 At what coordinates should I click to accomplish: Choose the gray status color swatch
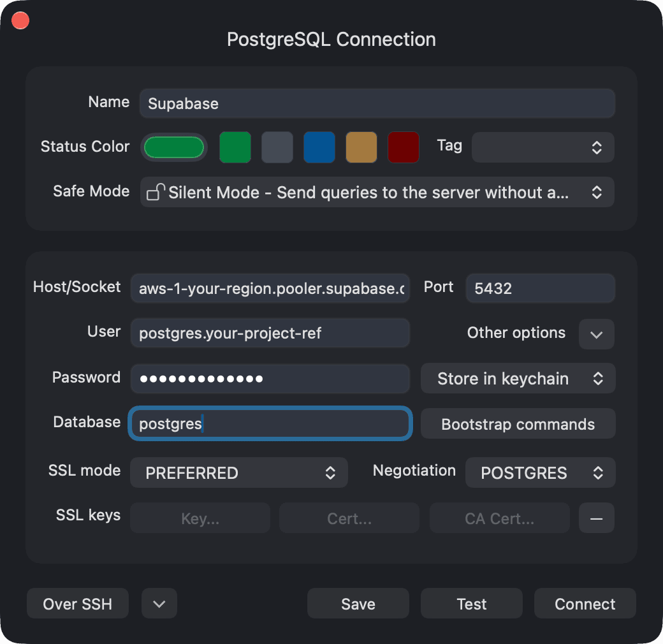click(x=277, y=147)
